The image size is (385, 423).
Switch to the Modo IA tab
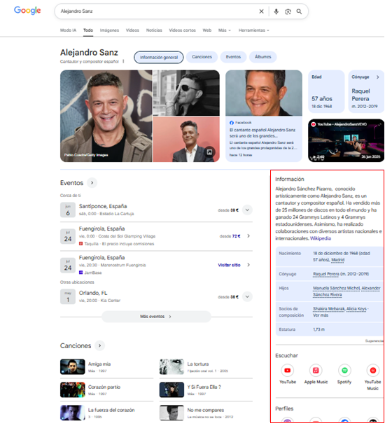point(68,30)
